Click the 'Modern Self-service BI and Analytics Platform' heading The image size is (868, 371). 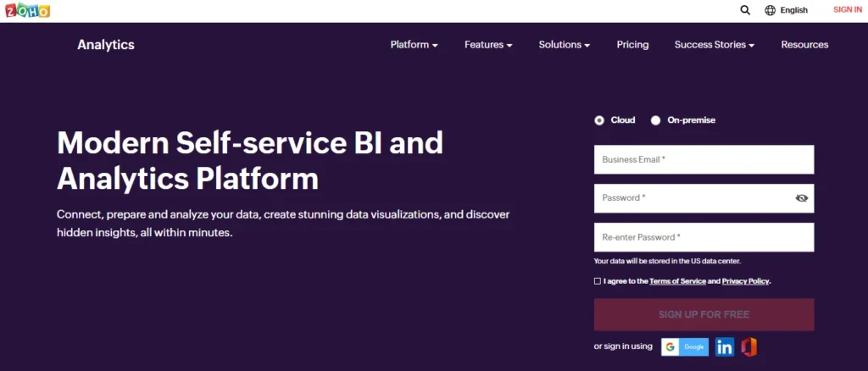250,161
